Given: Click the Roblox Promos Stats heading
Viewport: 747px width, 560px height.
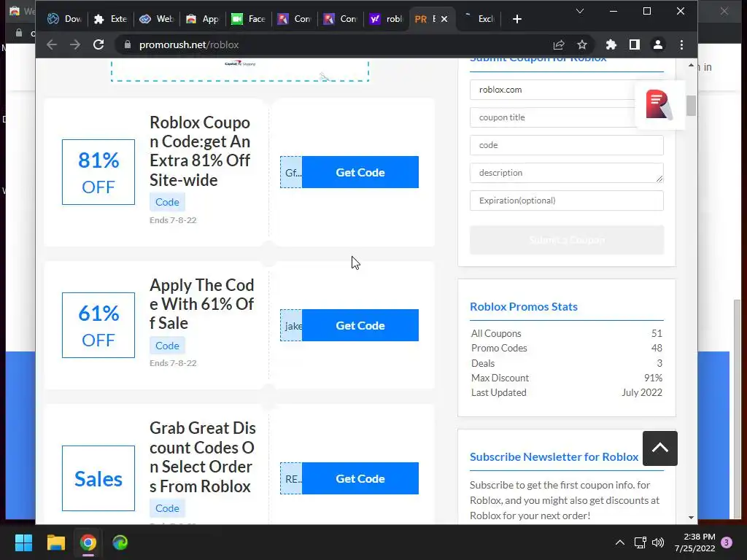Looking at the screenshot, I should 524,307.
